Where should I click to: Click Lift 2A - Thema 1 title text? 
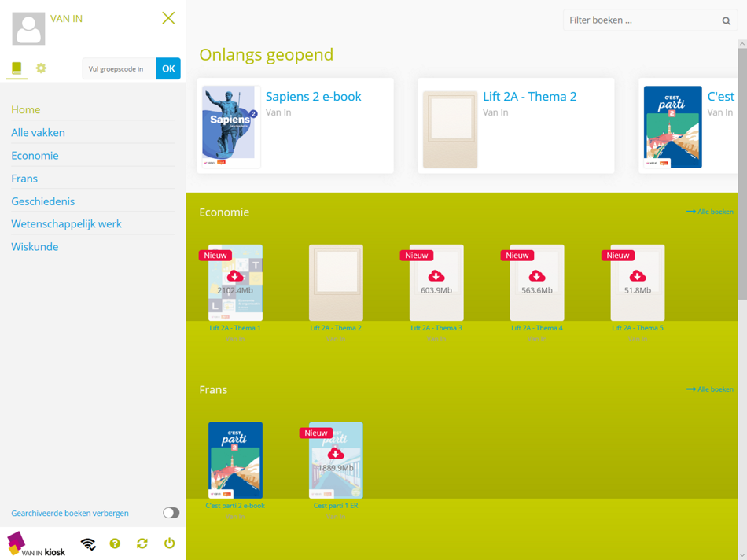[x=235, y=328]
